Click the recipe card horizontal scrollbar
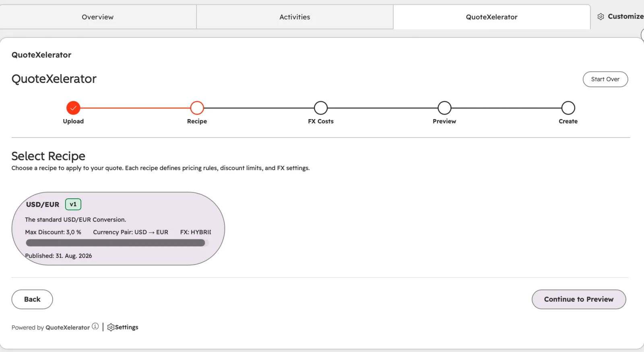The image size is (644, 352). click(116, 243)
